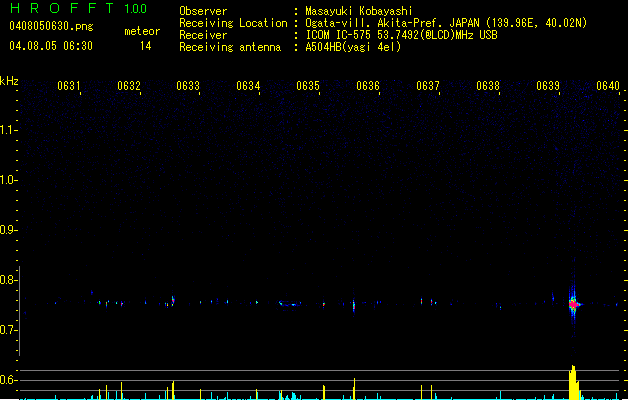
Task: Click the 0636 time marker
Action: click(x=368, y=86)
